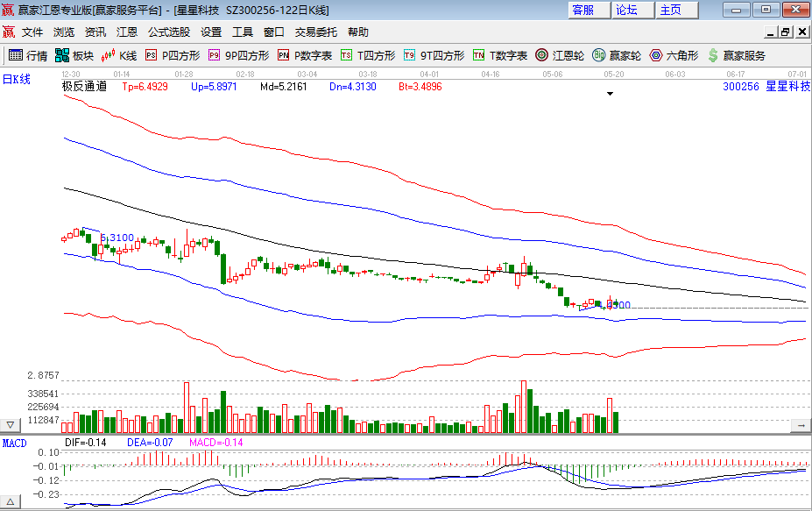Click the black dropdown marker below 05-20 date

pos(610,94)
